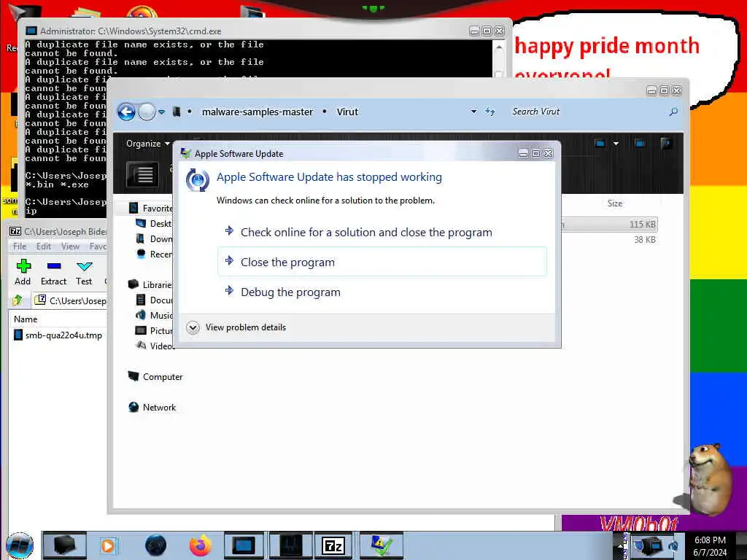Sort files by the Size column header

pyautogui.click(x=614, y=203)
